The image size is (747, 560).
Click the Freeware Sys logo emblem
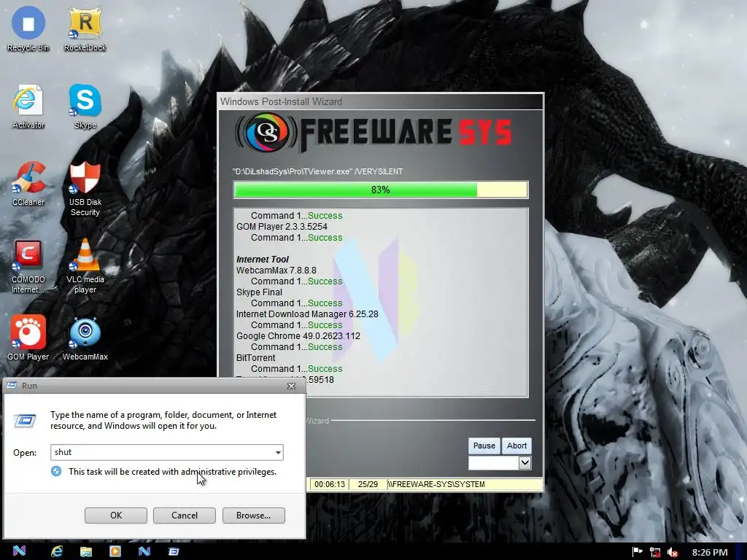click(267, 132)
